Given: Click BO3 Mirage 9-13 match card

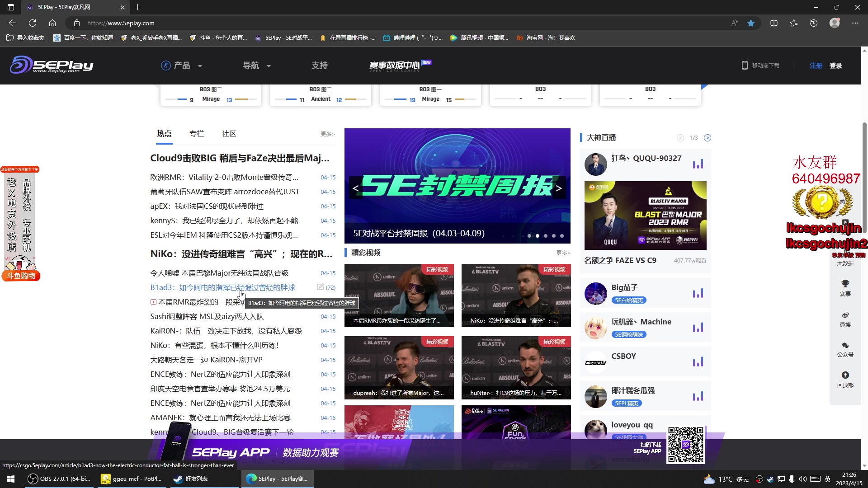Looking at the screenshot, I should click(x=211, y=95).
